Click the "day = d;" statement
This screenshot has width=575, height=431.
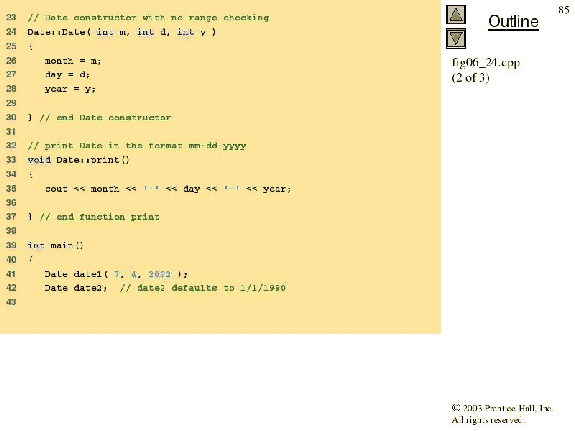pyautogui.click(x=67, y=75)
